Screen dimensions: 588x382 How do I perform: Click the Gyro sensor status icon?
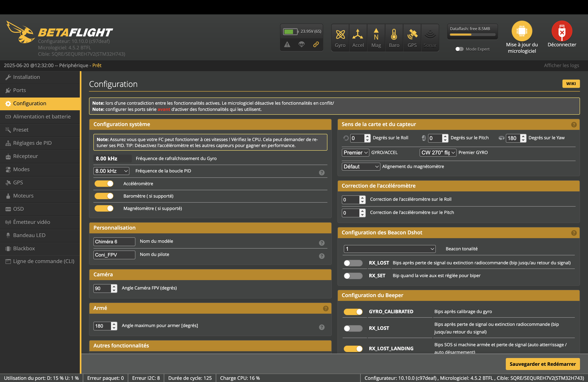pyautogui.click(x=340, y=35)
